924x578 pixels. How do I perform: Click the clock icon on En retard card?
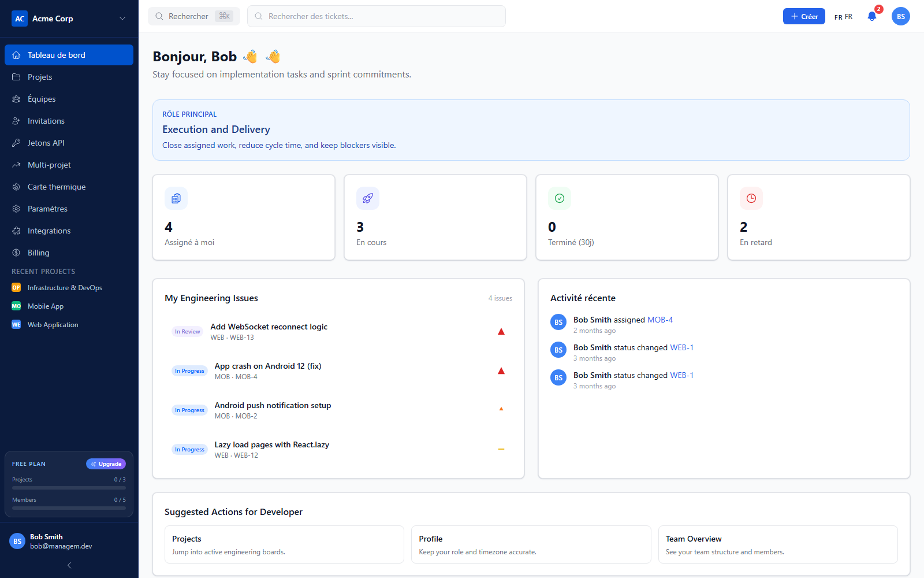751,198
